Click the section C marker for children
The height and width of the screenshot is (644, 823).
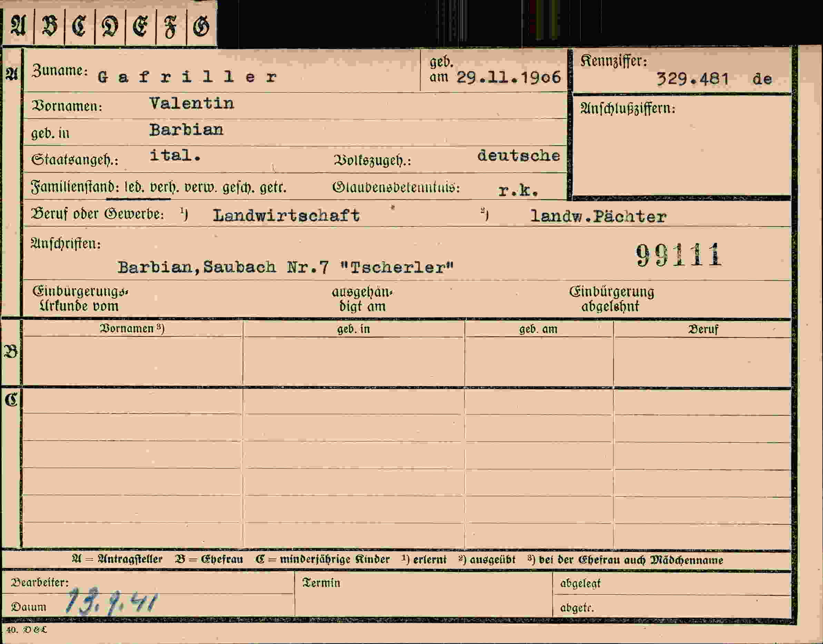(11, 400)
